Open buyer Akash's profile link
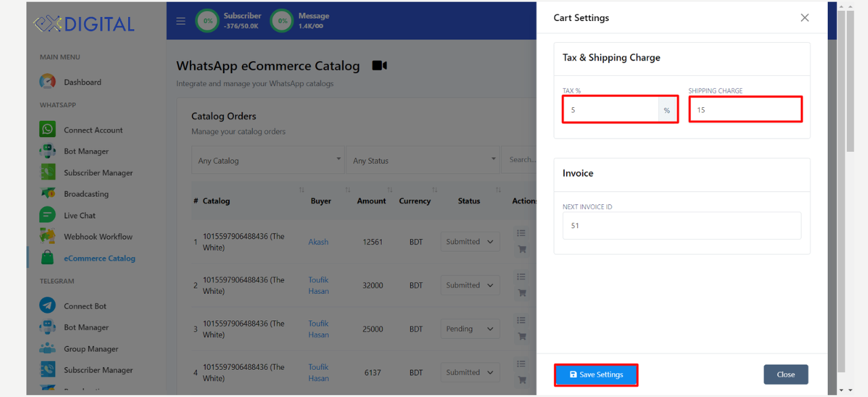 pos(318,242)
